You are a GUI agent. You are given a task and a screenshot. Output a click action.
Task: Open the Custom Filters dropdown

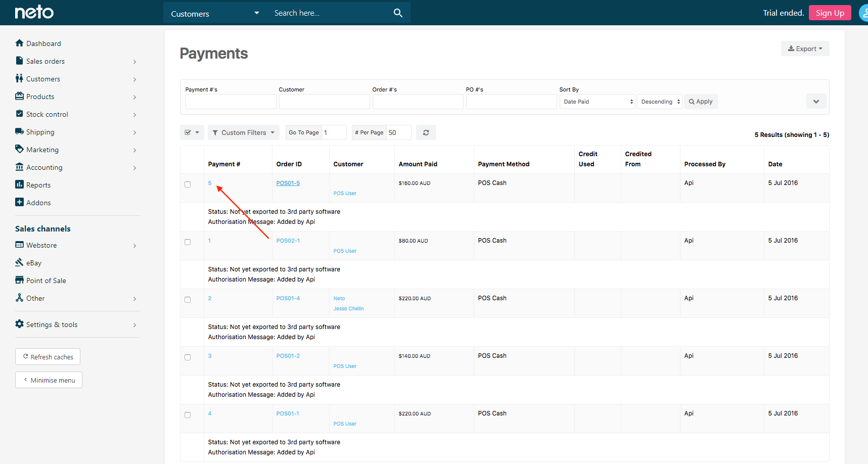point(244,132)
